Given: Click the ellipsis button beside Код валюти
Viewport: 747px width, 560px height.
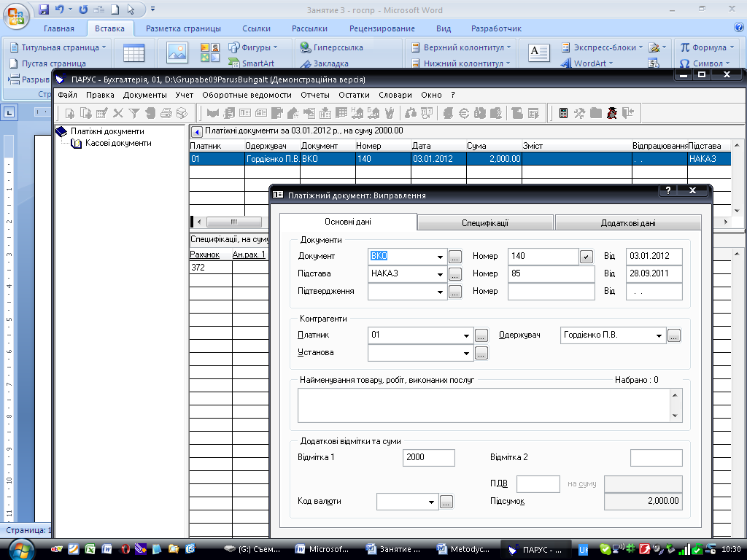Looking at the screenshot, I should click(x=446, y=502).
